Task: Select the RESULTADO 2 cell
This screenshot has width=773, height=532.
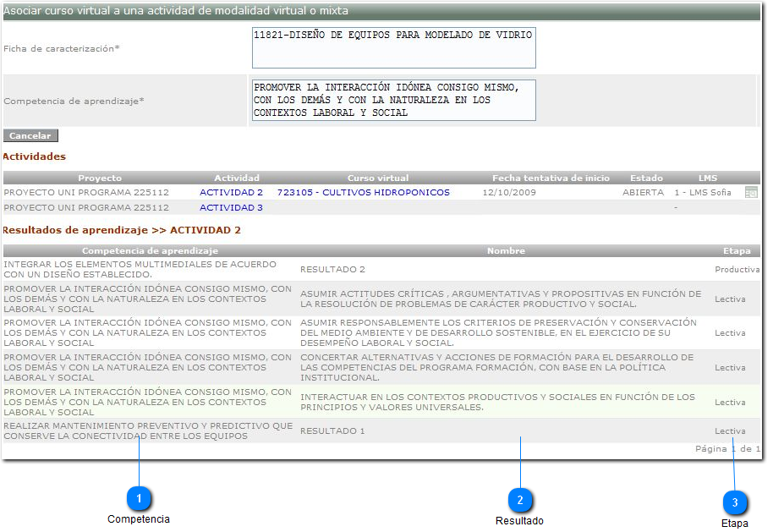Action: (x=332, y=269)
